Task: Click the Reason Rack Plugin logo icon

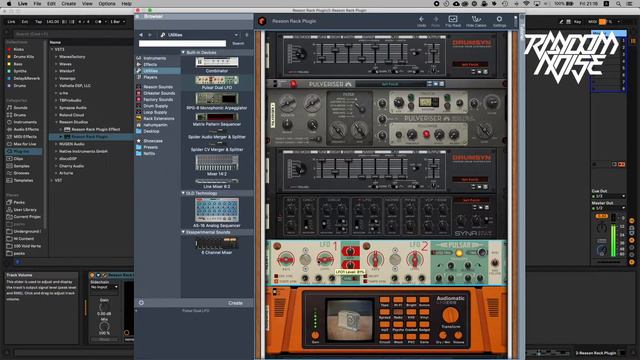Action: [262, 21]
